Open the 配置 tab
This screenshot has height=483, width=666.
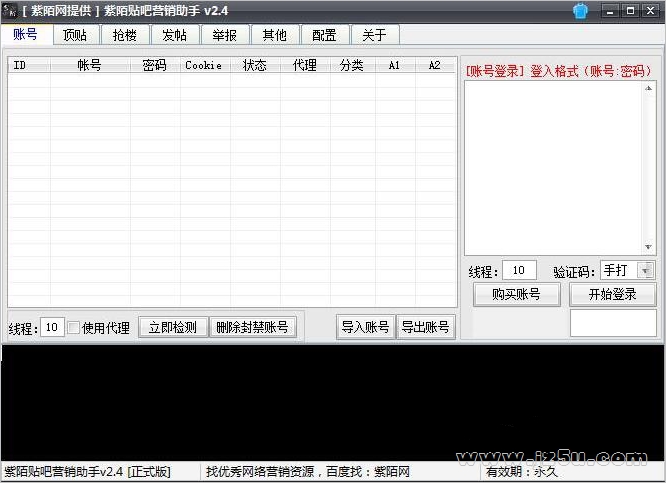[x=325, y=35]
